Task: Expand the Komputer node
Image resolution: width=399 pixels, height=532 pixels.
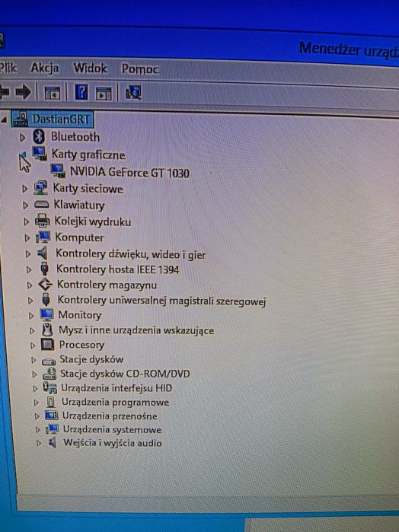Action: pos(27,237)
